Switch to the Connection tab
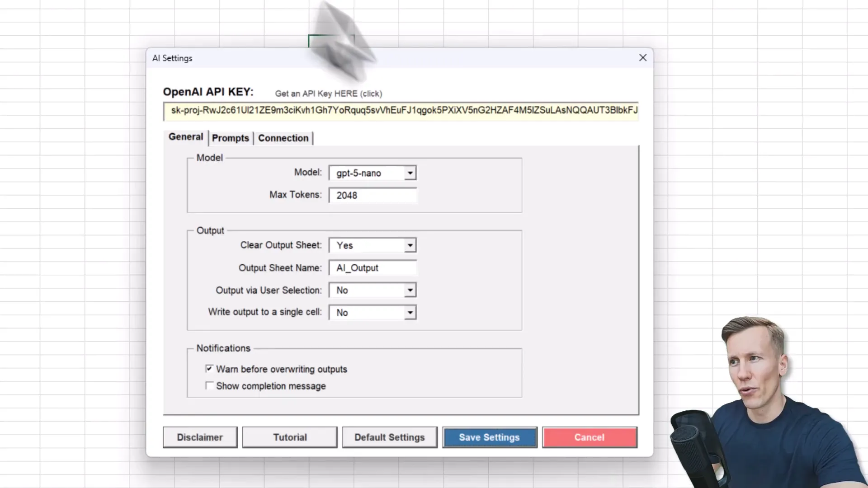The height and width of the screenshot is (488, 868). click(x=283, y=138)
